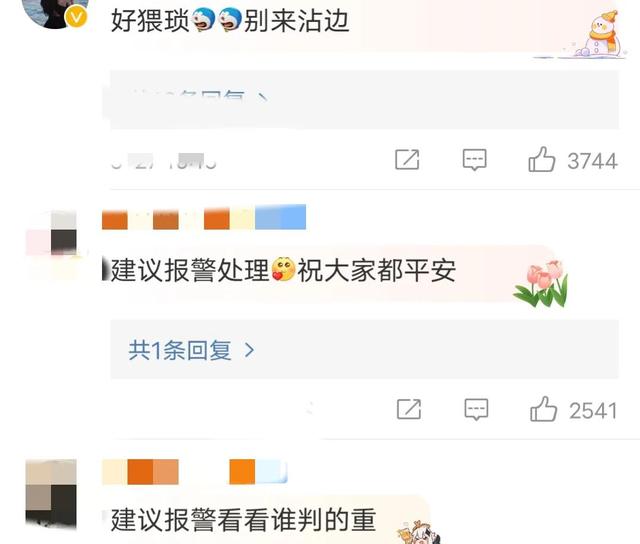Tap the chevron after 共1条回复

click(249, 350)
